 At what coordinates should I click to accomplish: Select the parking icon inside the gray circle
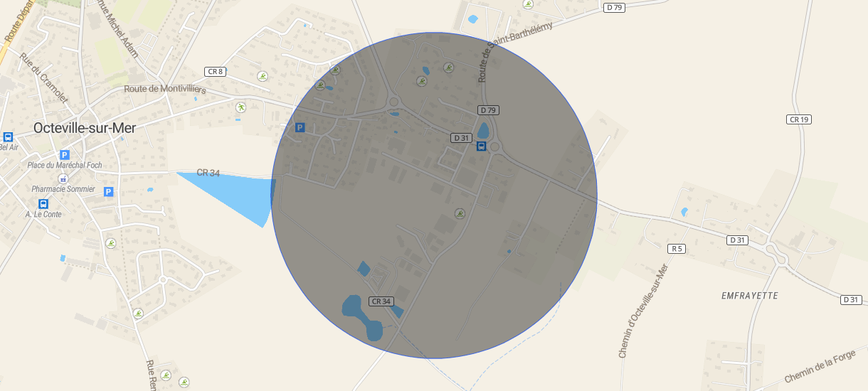tap(300, 128)
